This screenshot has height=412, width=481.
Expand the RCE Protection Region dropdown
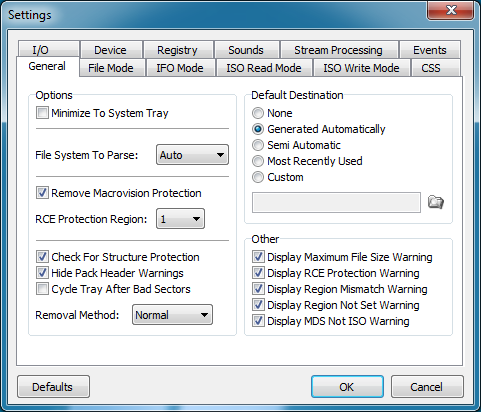click(x=180, y=219)
